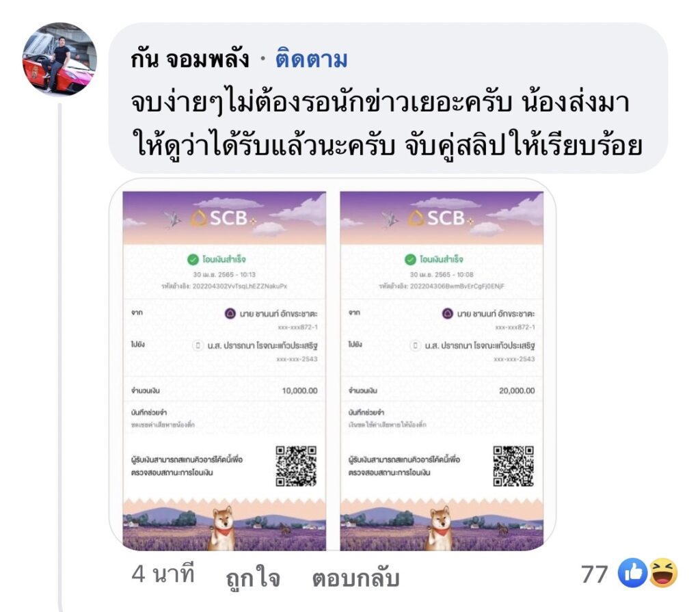
Task: Open the laughing face reaction icon
Action: point(663,573)
